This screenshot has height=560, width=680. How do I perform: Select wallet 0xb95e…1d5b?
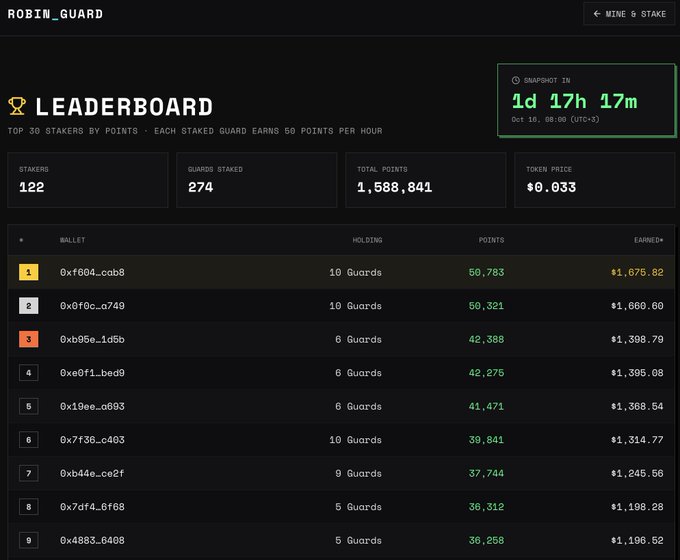(92, 339)
